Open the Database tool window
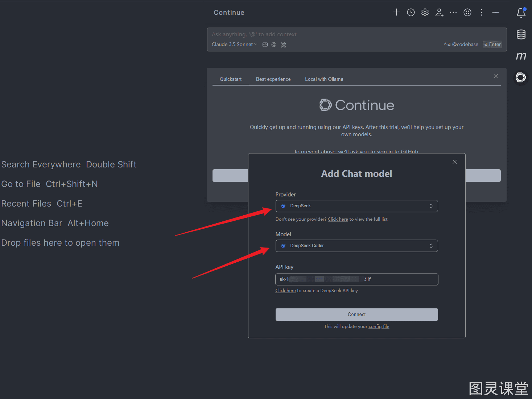Image resolution: width=532 pixels, height=399 pixels. (521, 34)
